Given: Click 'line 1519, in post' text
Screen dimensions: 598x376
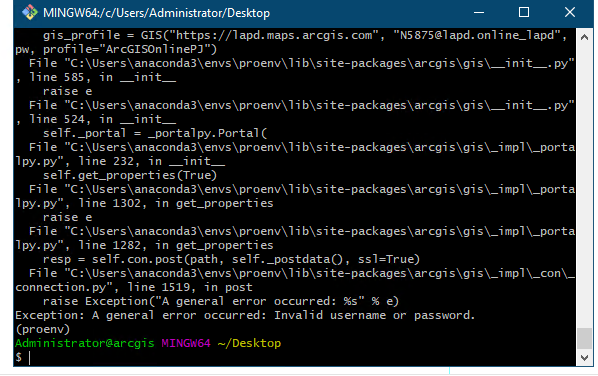Looking at the screenshot, I should 190,287.
